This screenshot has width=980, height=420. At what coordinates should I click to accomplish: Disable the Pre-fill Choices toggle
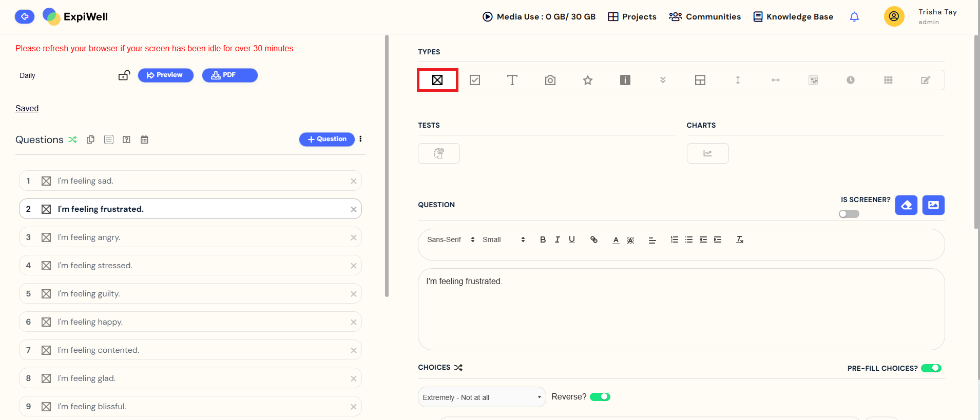click(x=931, y=368)
